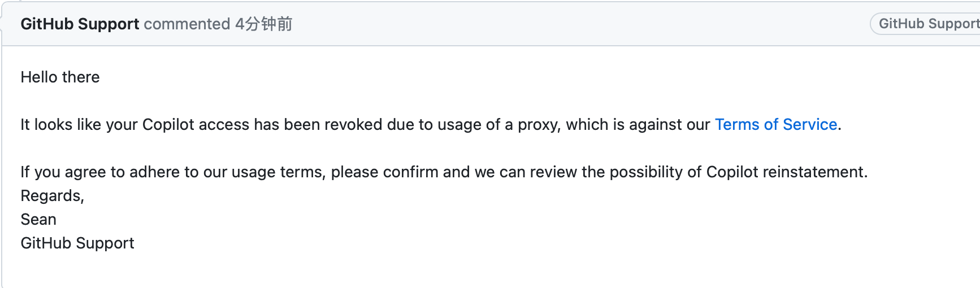Click the "Regards," closing line
The image size is (980, 288).
[x=53, y=196]
